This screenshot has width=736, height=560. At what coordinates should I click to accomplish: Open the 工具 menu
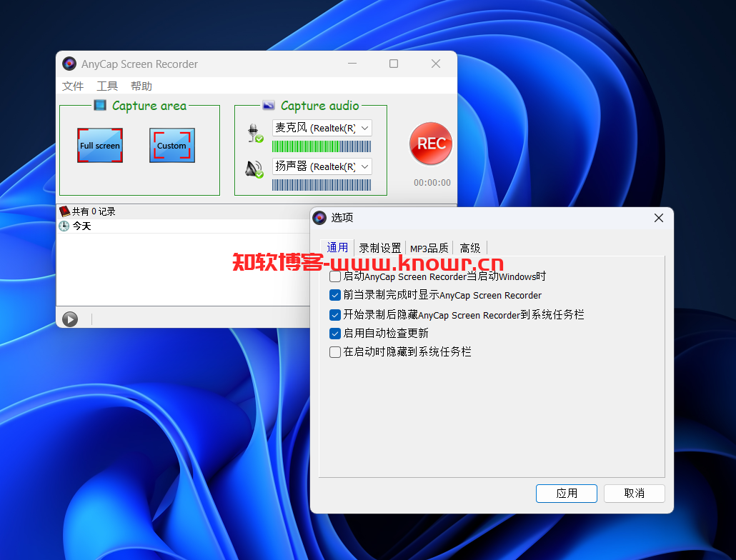tap(107, 86)
